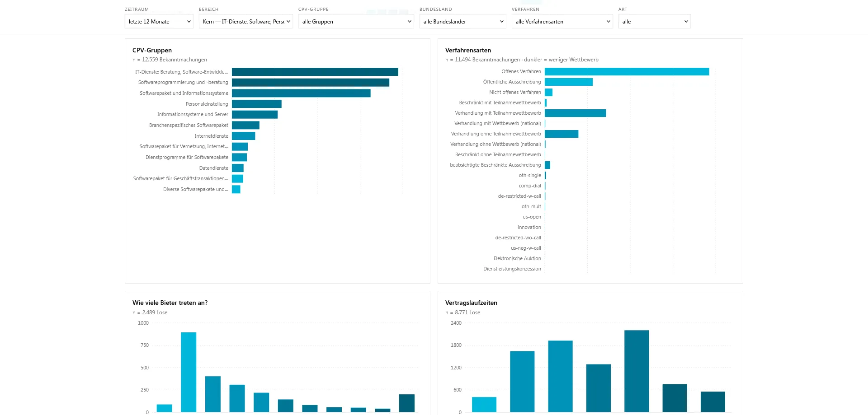Click the 'beabsichtigte Beschränkte Ausschreibung' bar
This screenshot has height=415, width=868.
[x=547, y=165]
